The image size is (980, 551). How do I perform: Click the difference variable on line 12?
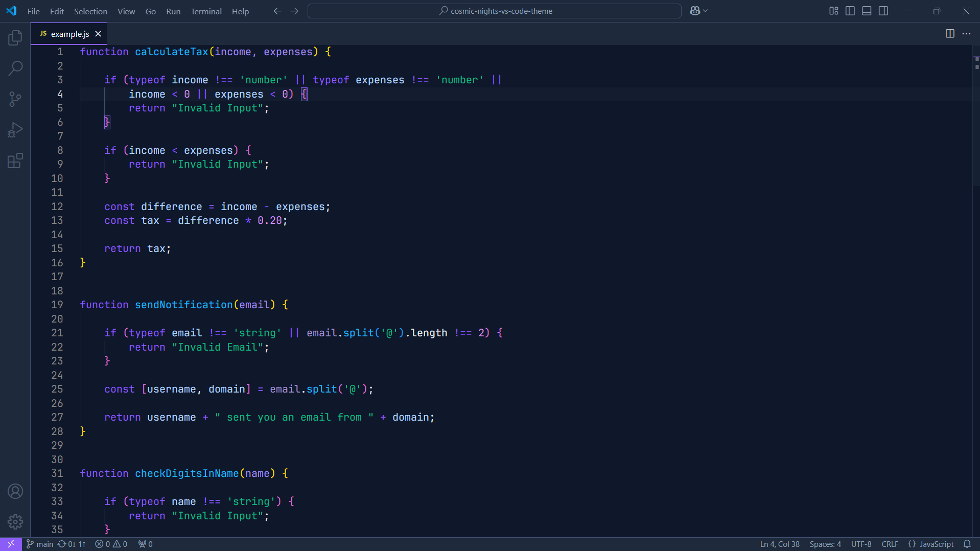(172, 206)
